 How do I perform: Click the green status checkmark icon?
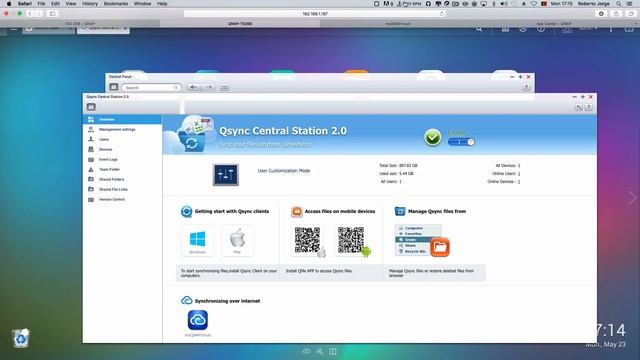433,138
